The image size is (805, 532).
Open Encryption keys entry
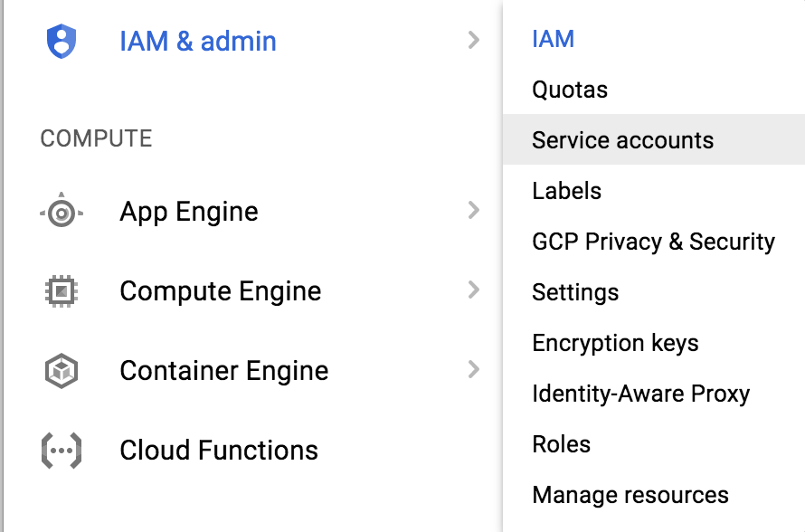tap(615, 344)
